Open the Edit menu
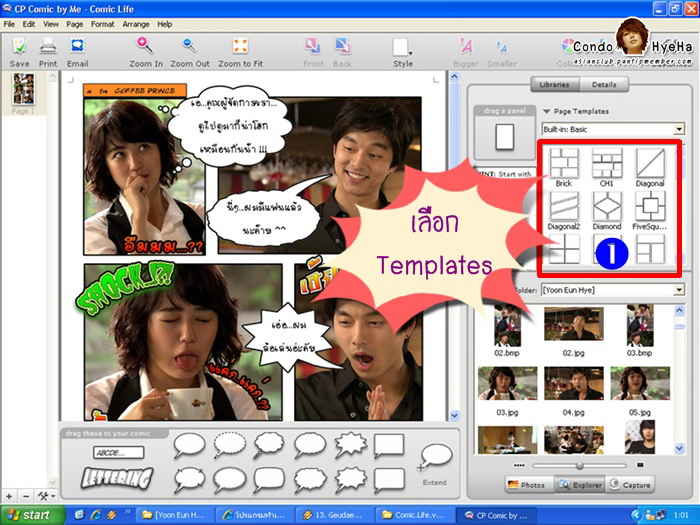The image size is (700, 525). 29,24
